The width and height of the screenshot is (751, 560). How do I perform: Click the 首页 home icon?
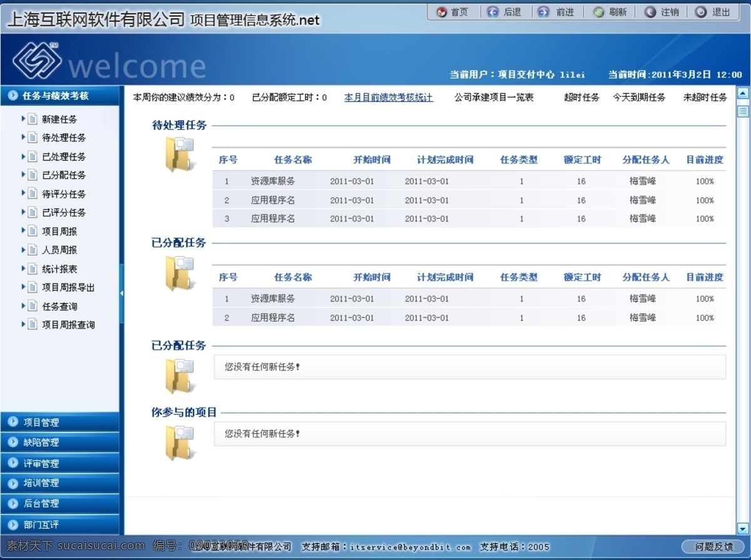click(442, 12)
